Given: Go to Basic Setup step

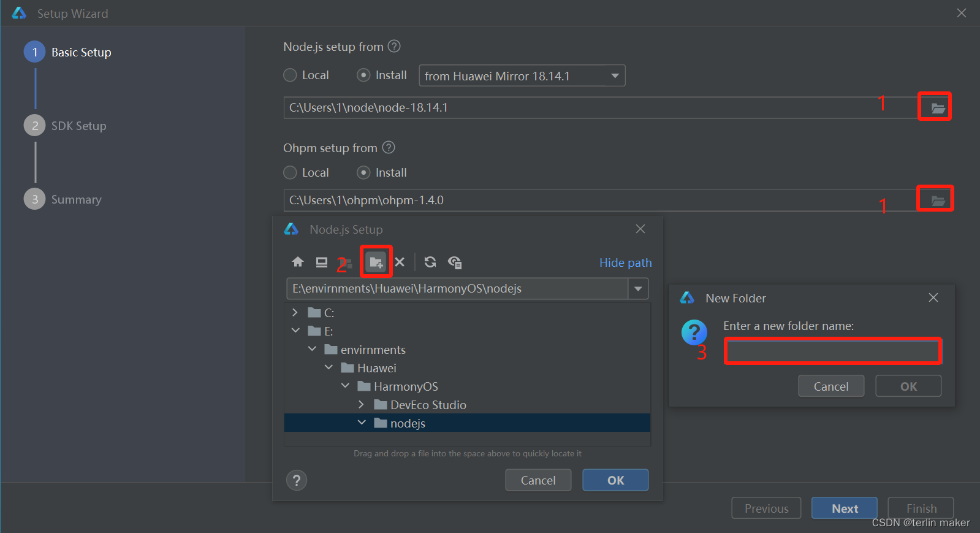Looking at the screenshot, I should tap(68, 52).
